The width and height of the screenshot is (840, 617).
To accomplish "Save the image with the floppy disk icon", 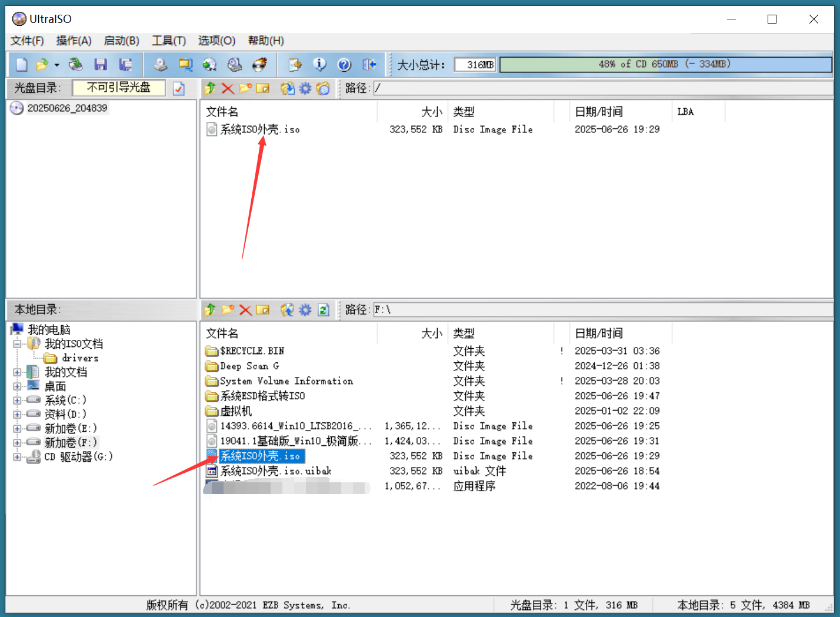I will 101,65.
